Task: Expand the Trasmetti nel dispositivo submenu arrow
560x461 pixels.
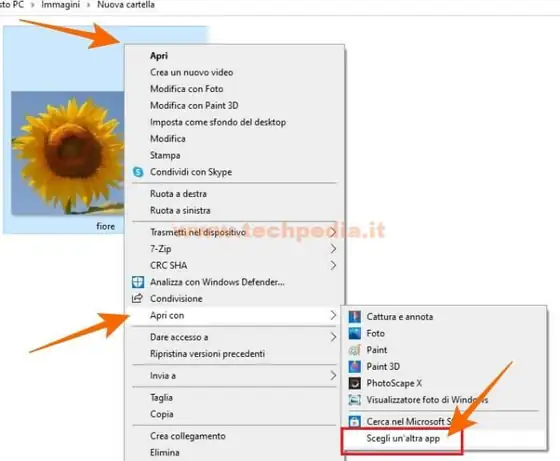Action: (333, 232)
